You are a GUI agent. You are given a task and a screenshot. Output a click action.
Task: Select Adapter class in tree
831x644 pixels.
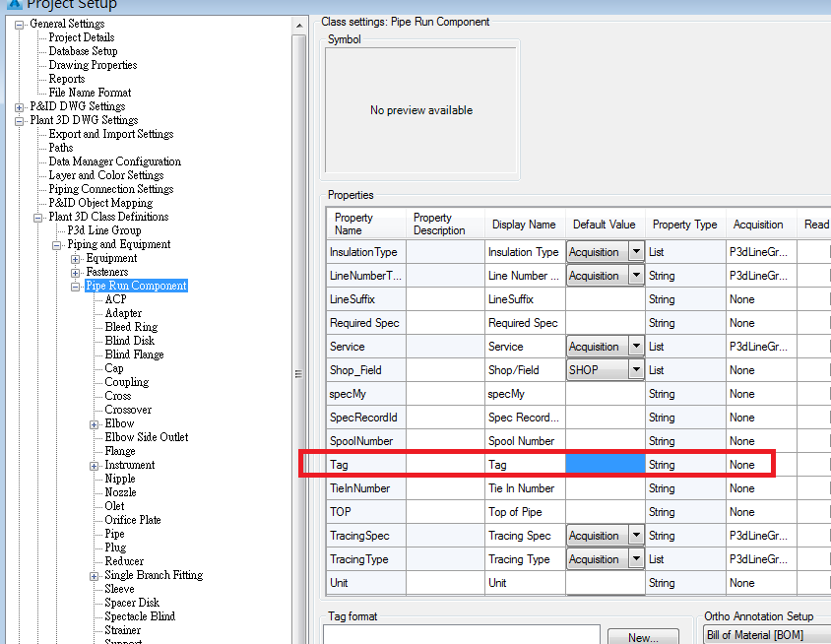[123, 313]
